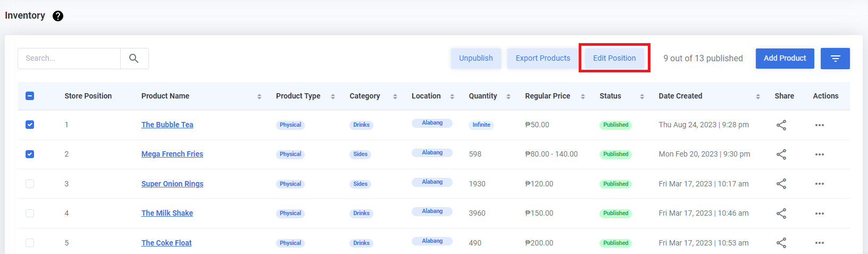This screenshot has height=254, width=868.
Task: Open actions menu for The Bubble Tea
Action: 819,125
